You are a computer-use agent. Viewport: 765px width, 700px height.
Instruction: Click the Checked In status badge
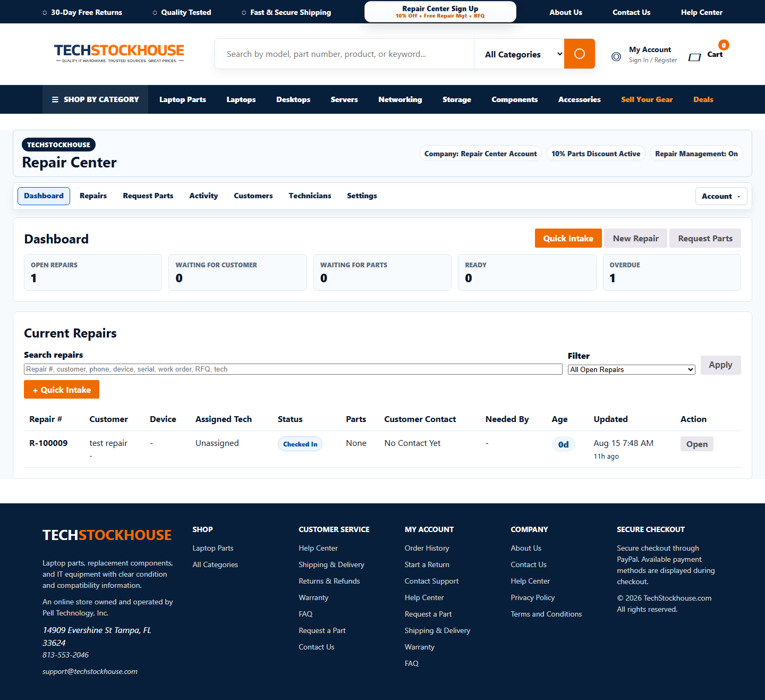[x=300, y=444]
